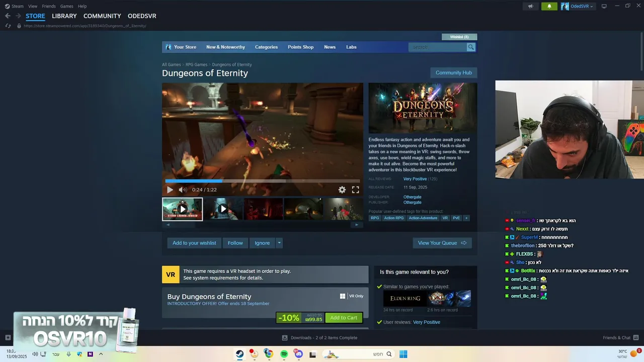
Task: Open the View menu
Action: (x=33, y=6)
